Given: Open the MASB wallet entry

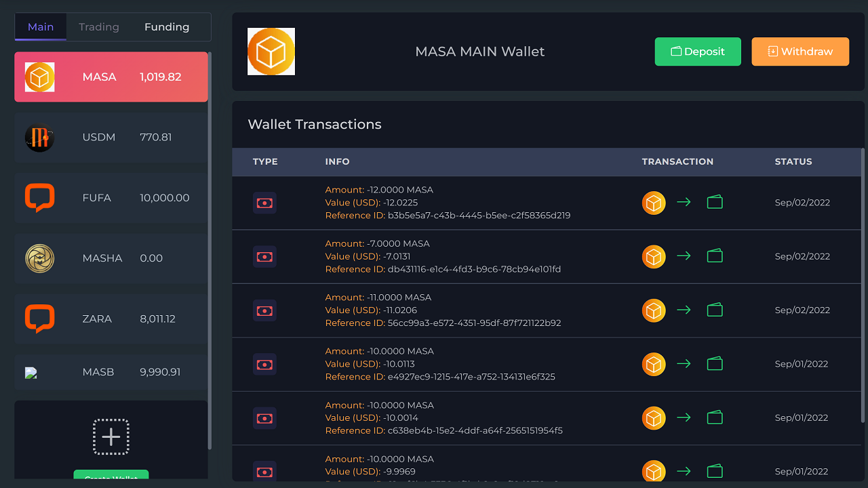Looking at the screenshot, I should pyautogui.click(x=111, y=372).
